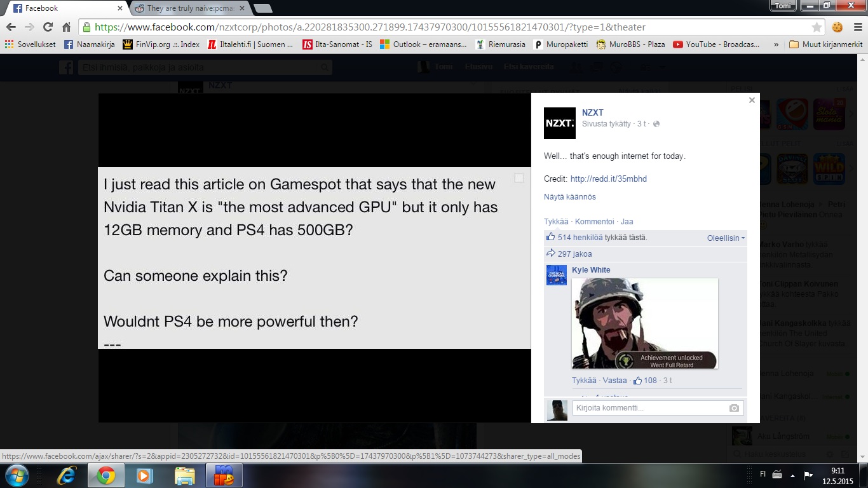Open the browser home page
Image resolution: width=868 pixels, height=488 pixels.
pyautogui.click(x=66, y=27)
